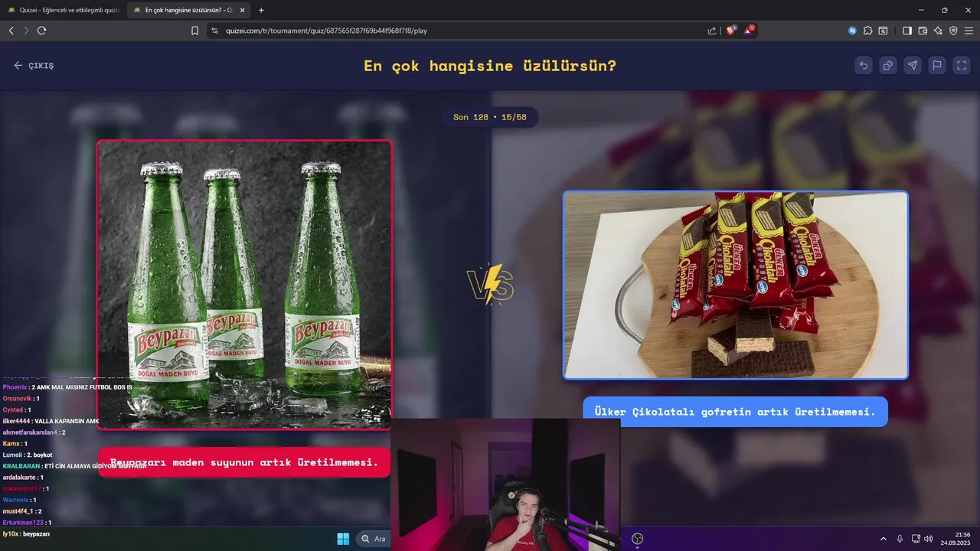The height and width of the screenshot is (551, 980).
Task: Click chat username 'Phoetrix'
Action: click(x=15, y=387)
